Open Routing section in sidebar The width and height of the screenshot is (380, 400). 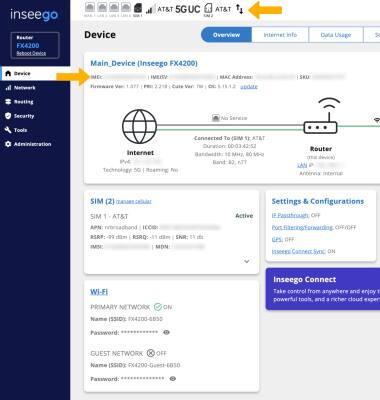pyautogui.click(x=35, y=102)
